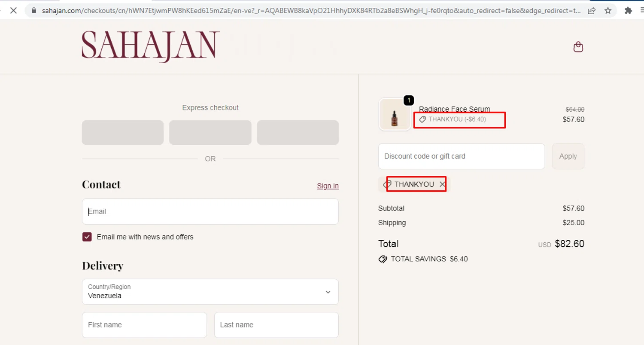644x345 pixels.
Task: Click the $82.60 total amount
Action: point(569,244)
